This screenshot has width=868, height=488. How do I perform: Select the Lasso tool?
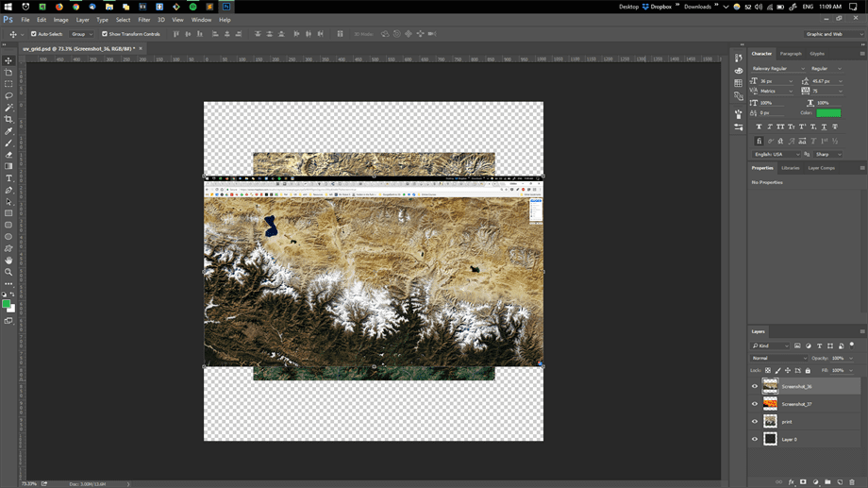point(8,96)
